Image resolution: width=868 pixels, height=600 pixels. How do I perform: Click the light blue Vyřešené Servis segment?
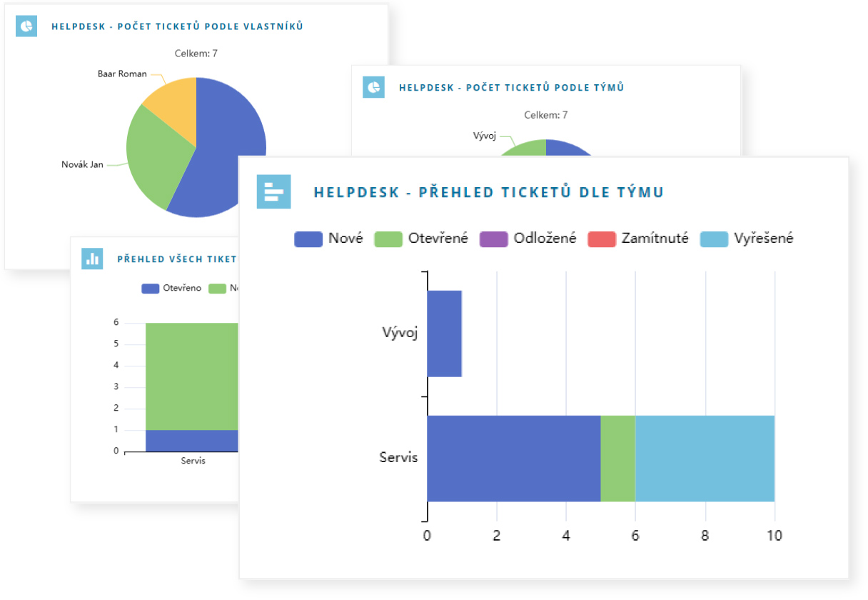pyautogui.click(x=705, y=458)
